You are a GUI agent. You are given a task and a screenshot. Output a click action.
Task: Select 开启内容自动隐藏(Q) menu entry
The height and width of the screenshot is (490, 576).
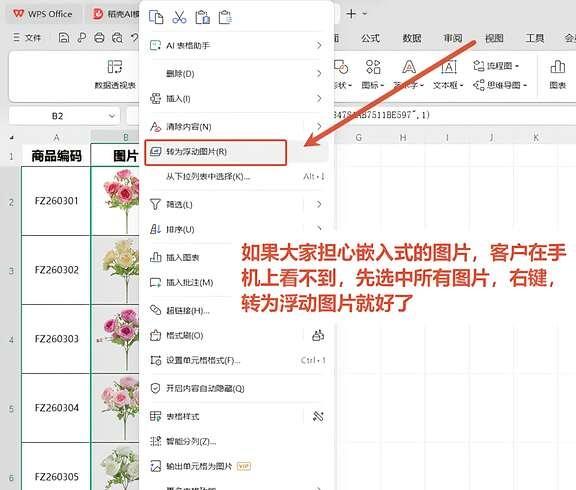click(235, 388)
